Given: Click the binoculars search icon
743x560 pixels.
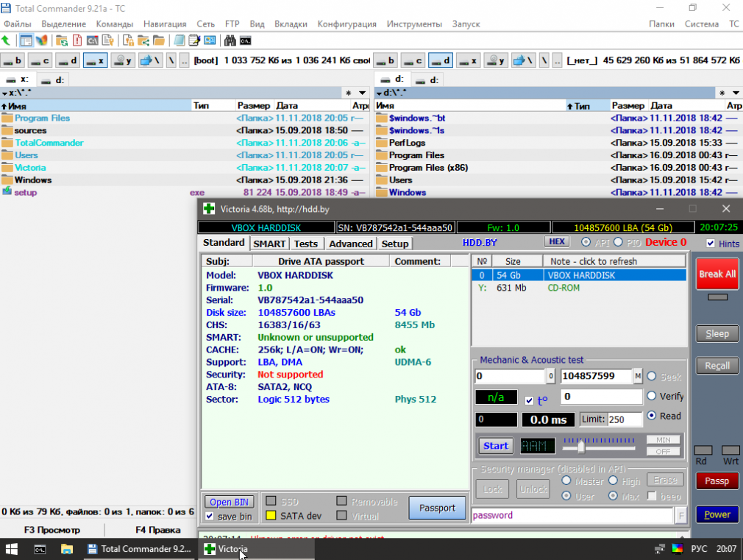Looking at the screenshot, I should coord(230,40).
